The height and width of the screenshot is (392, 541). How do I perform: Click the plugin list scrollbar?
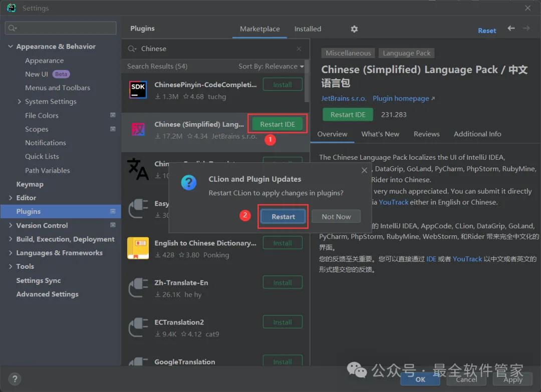coord(307,82)
